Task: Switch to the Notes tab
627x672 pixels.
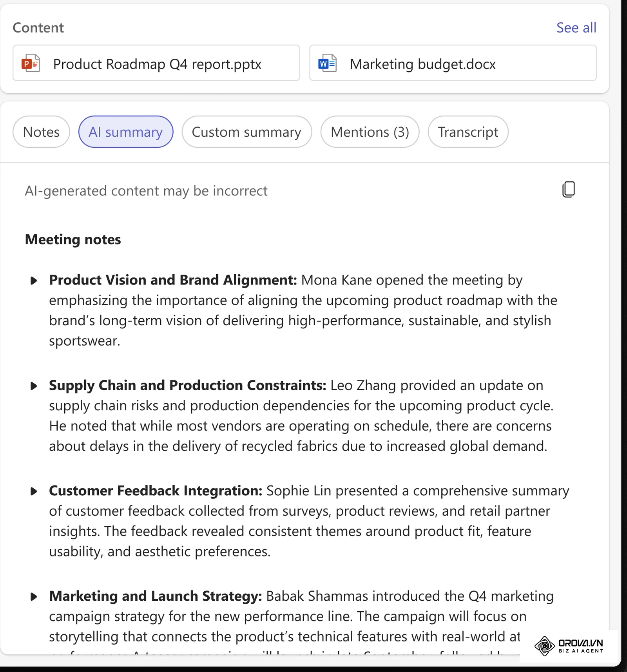Action: (41, 132)
